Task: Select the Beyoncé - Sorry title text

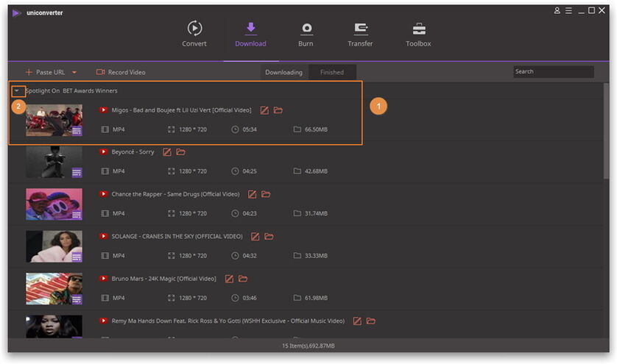Action: point(133,151)
